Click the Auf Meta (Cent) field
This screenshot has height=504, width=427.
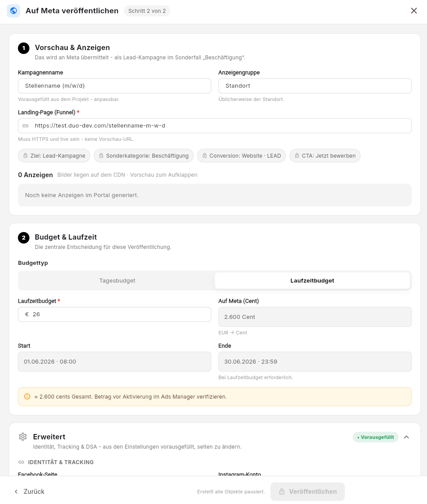pos(315,317)
